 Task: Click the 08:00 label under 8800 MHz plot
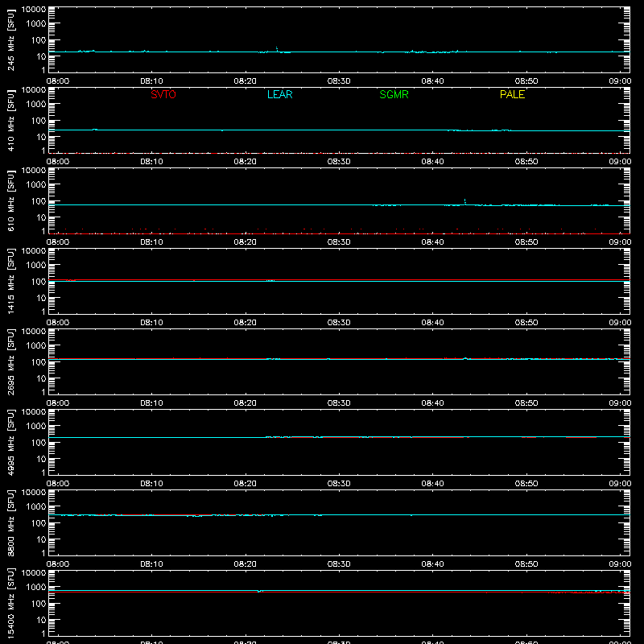click(58, 564)
